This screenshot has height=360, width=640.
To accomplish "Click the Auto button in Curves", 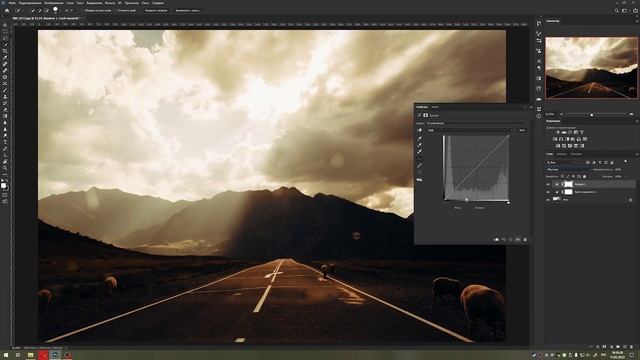I will coord(522,130).
